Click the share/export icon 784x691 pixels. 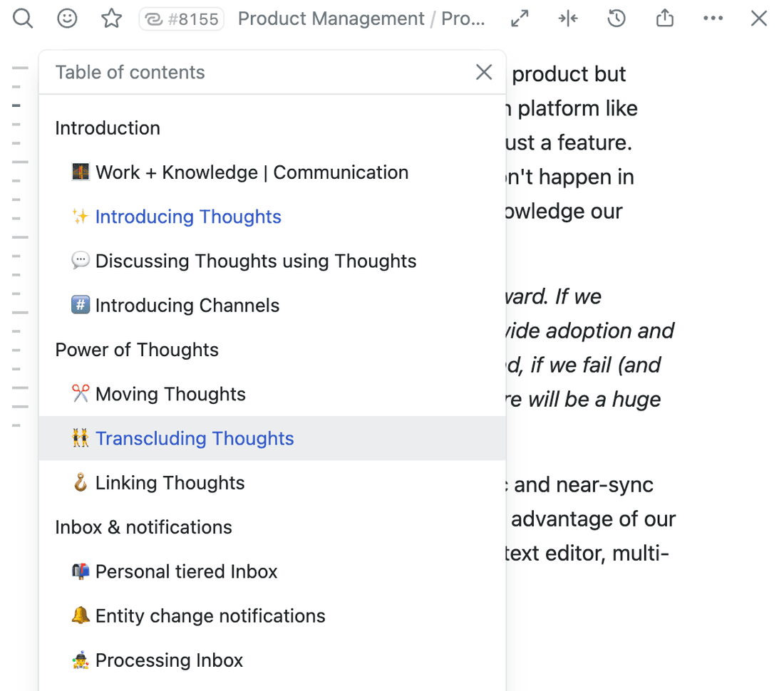point(664,19)
